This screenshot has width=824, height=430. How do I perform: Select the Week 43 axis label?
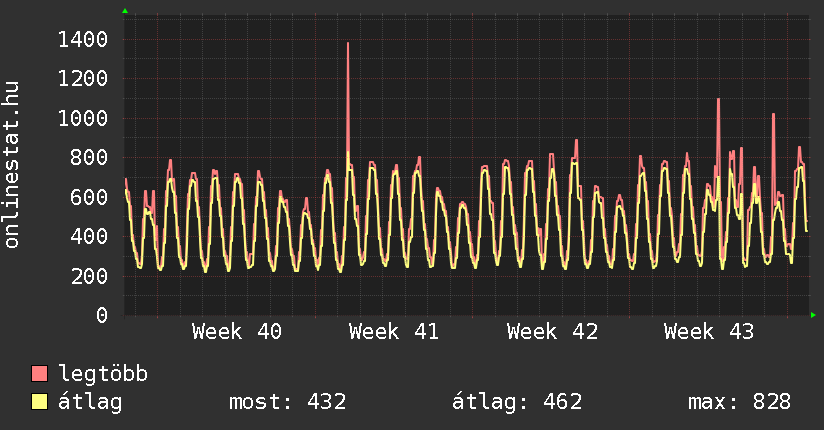709,331
